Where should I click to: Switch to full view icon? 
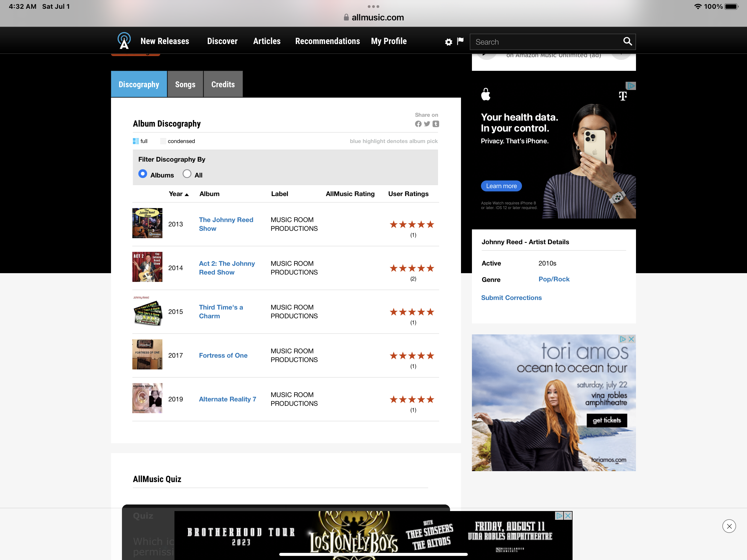click(136, 141)
